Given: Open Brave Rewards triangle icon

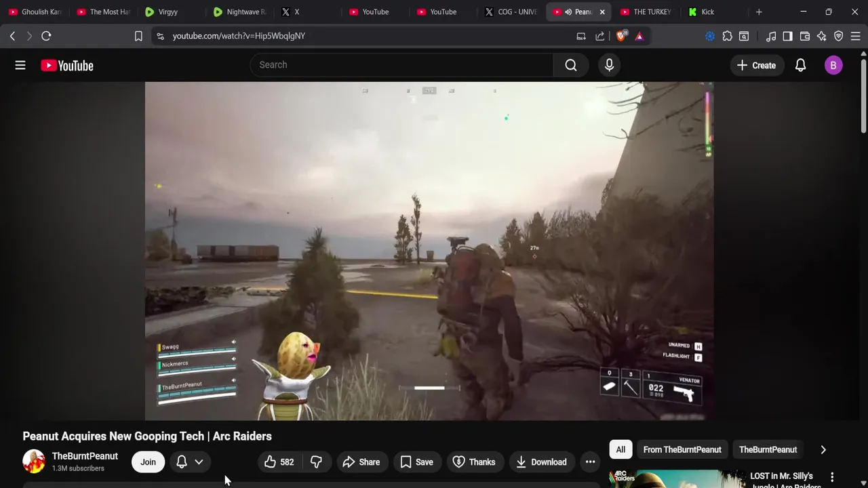Looking at the screenshot, I should point(639,36).
